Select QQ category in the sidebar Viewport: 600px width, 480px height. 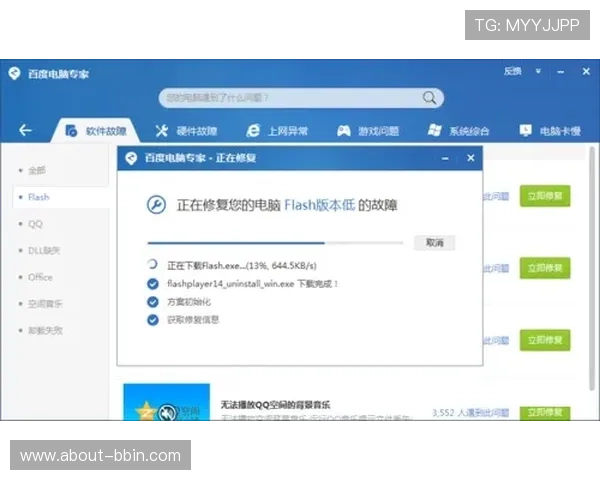coord(35,224)
